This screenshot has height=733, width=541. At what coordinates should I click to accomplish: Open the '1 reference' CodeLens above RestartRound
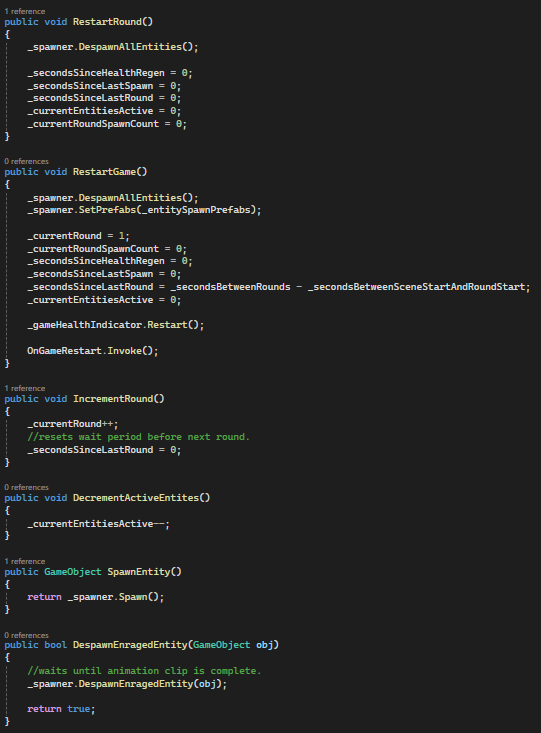[x=25, y=11]
